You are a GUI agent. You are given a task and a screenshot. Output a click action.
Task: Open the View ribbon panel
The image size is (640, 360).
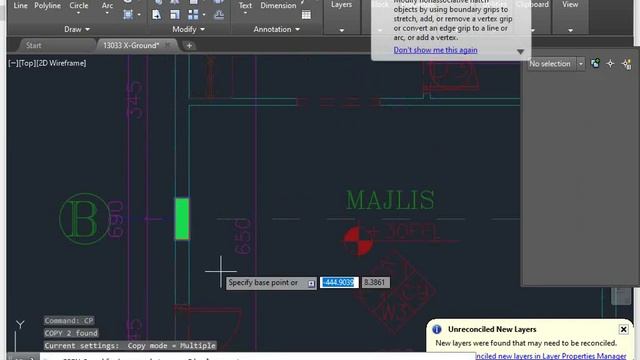pos(570,4)
